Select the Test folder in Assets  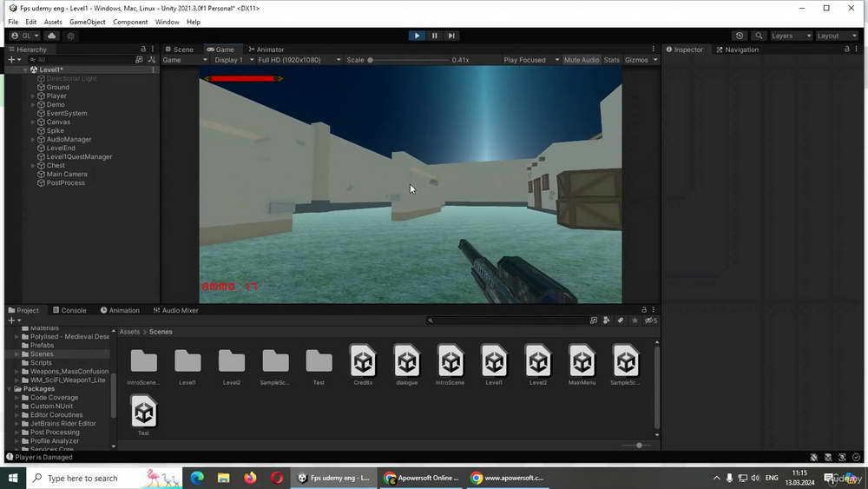(x=319, y=366)
